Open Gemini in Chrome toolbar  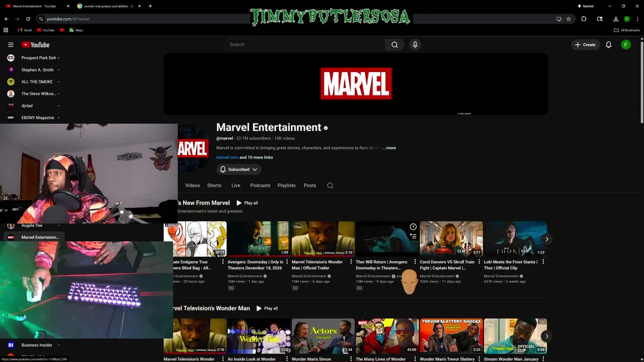click(x=585, y=6)
